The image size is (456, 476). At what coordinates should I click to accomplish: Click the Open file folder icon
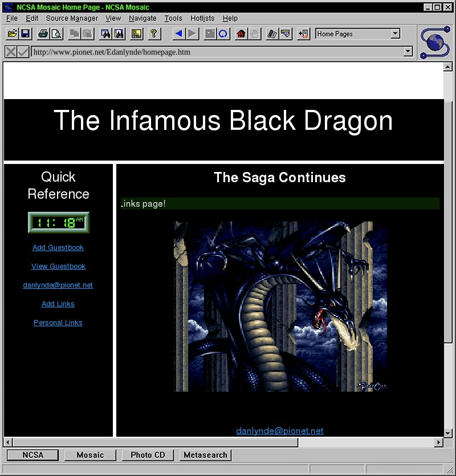coord(12,34)
